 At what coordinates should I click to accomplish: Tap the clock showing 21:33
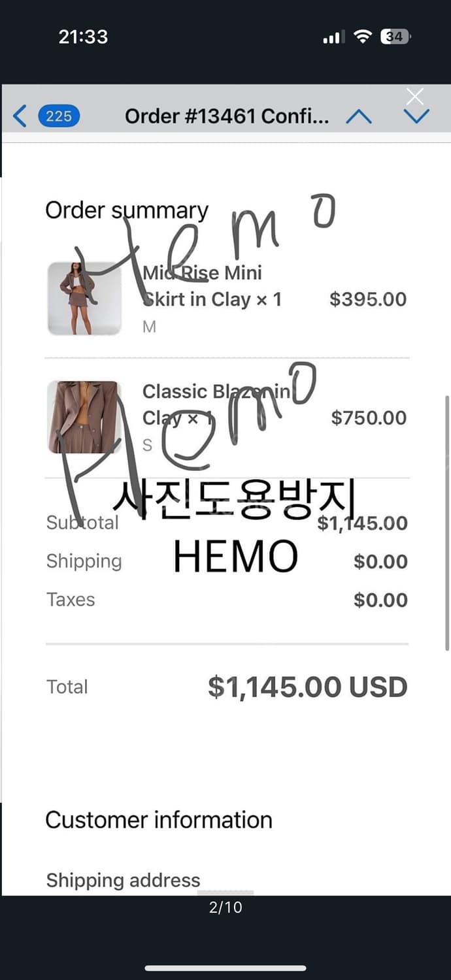82,37
